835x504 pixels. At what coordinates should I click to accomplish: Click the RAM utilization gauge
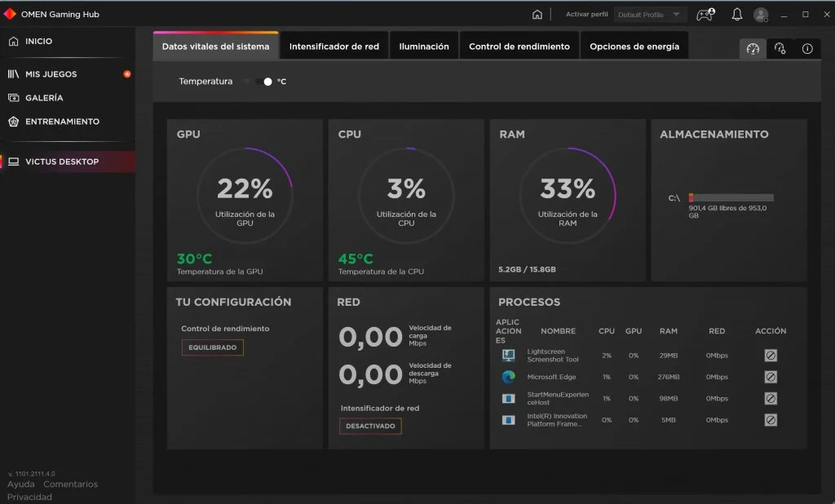coord(568,196)
